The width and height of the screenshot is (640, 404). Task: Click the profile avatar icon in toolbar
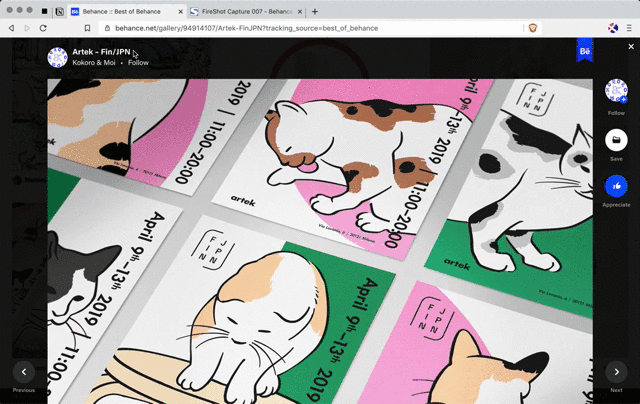pos(613,28)
